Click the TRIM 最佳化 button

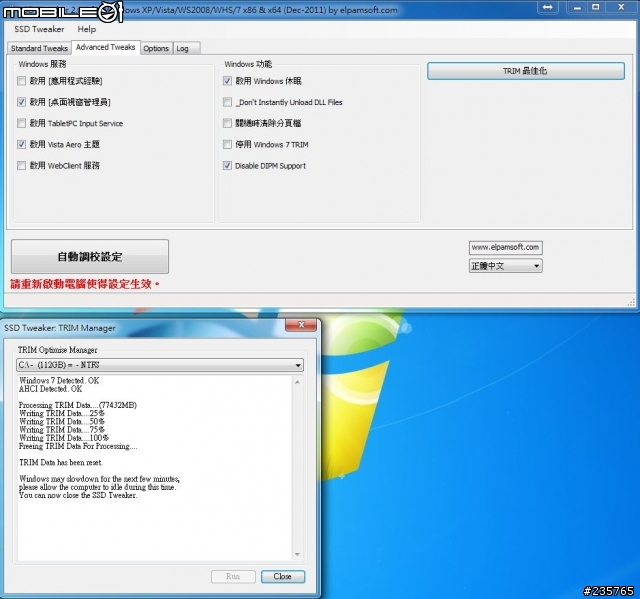(x=526, y=71)
